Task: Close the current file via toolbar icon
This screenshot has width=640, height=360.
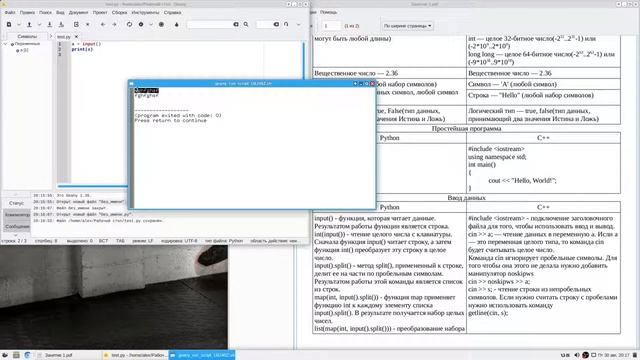Action: click(x=87, y=24)
